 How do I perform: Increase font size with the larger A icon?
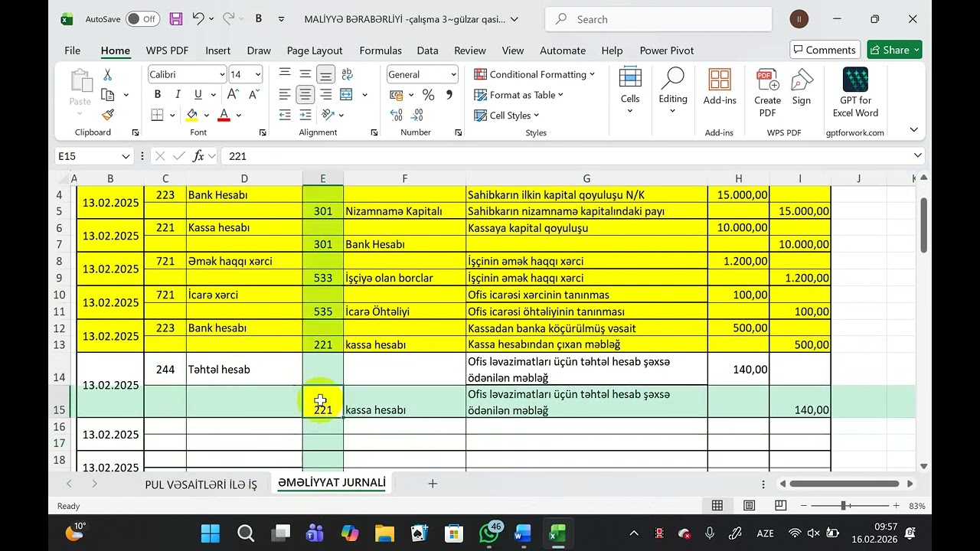(x=231, y=94)
